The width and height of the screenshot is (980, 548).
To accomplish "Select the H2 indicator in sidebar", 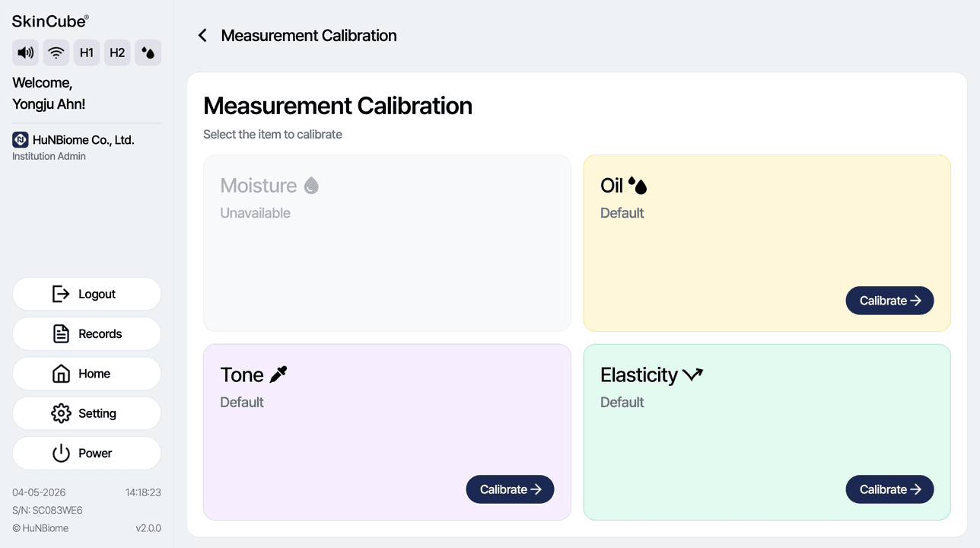I will point(117,53).
